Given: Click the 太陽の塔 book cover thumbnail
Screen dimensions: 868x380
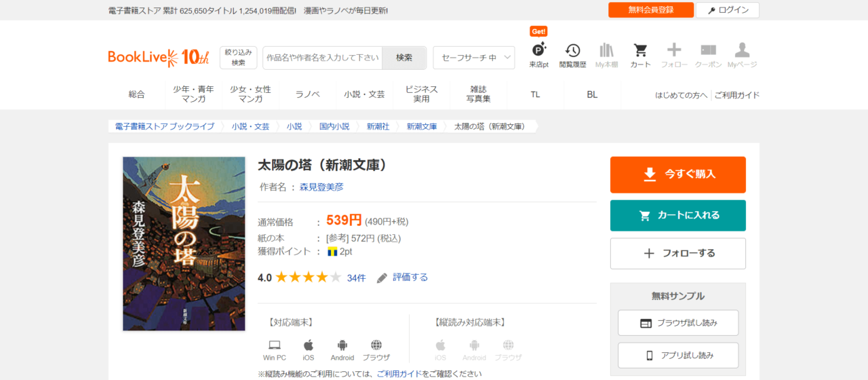Looking at the screenshot, I should 184,244.
